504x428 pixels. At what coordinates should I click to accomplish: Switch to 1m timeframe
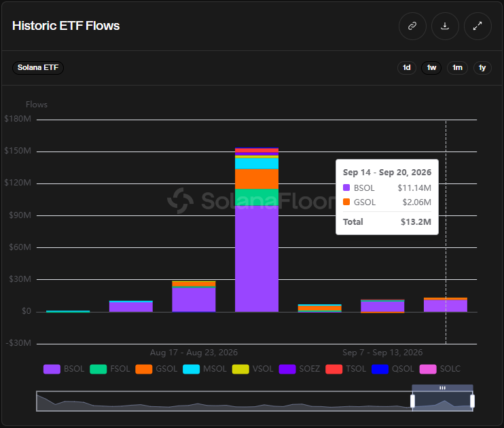tap(457, 67)
